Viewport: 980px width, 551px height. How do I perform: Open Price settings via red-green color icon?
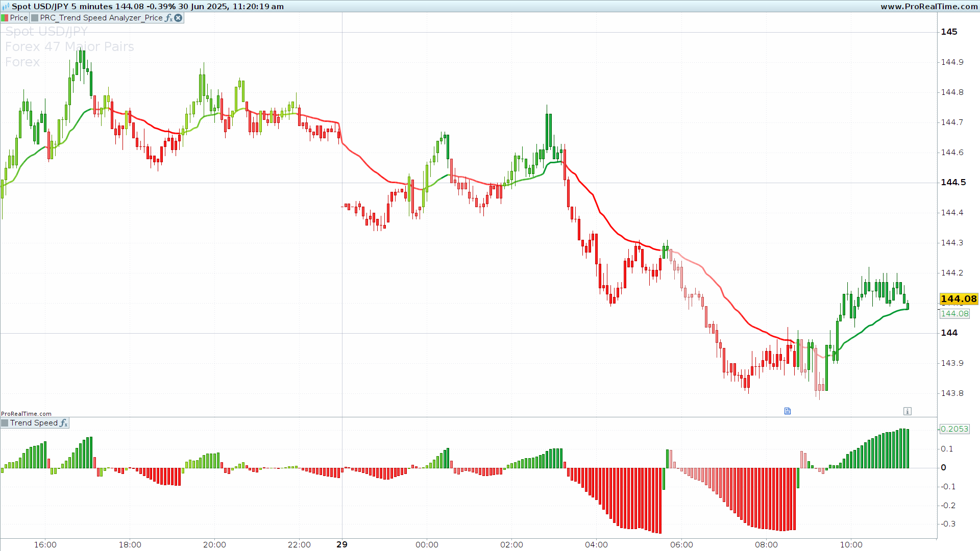tap(5, 18)
